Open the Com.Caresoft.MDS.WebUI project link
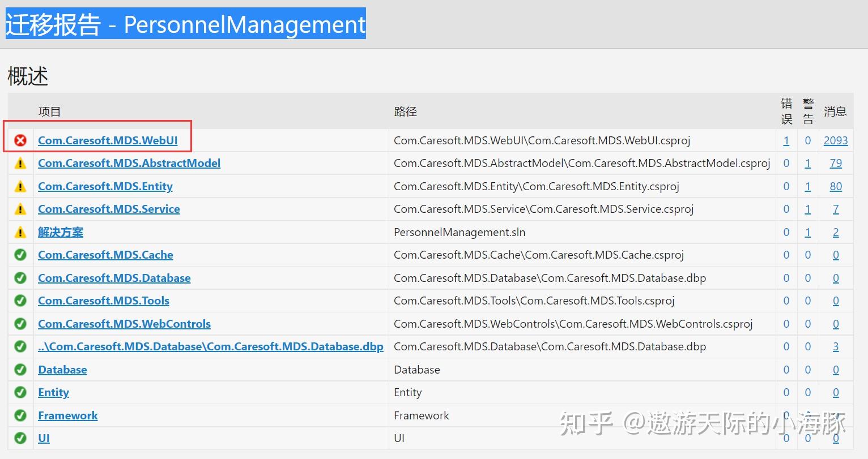The image size is (868, 459). [108, 140]
